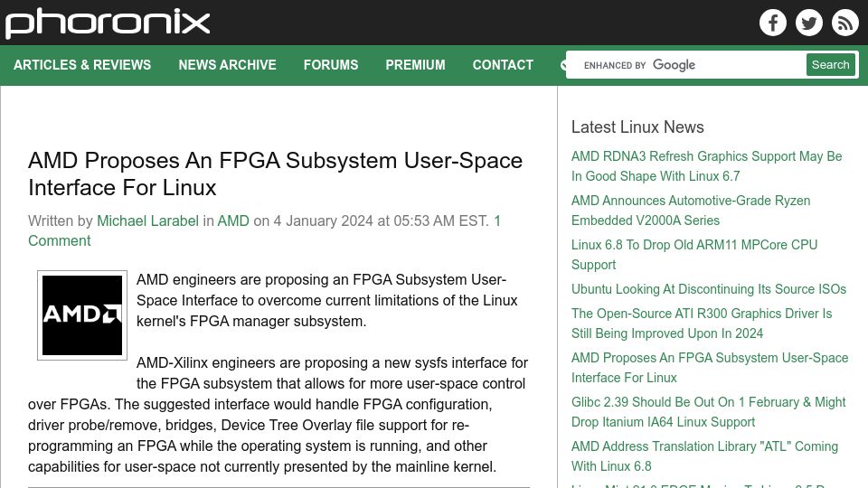The height and width of the screenshot is (488, 868).
Task: Open Linux 6.8 ARM11 MPCore news link
Action: coord(694,255)
